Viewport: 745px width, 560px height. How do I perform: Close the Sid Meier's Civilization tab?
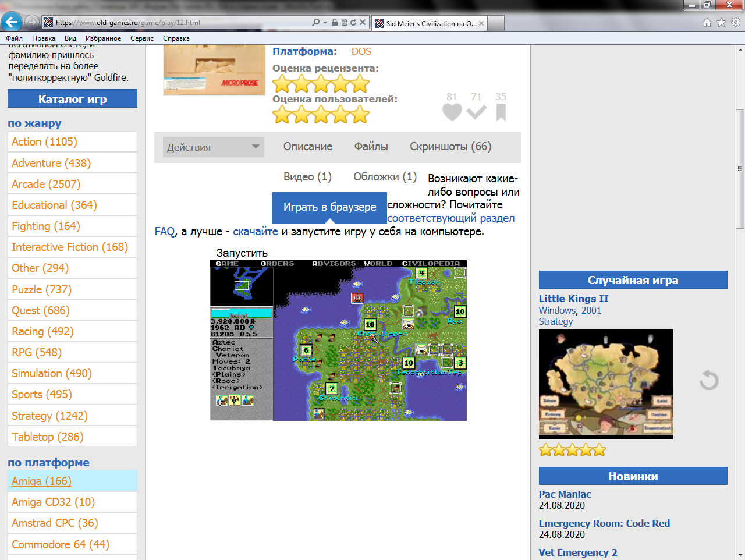481,23
